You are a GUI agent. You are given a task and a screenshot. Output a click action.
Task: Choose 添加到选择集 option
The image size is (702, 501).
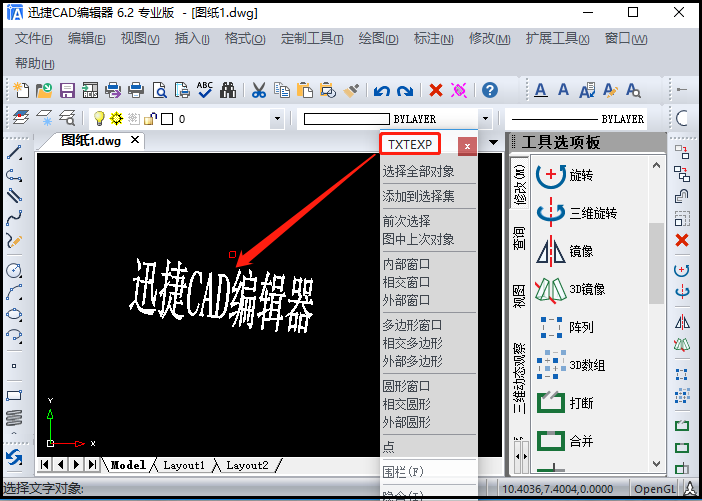pyautogui.click(x=418, y=196)
